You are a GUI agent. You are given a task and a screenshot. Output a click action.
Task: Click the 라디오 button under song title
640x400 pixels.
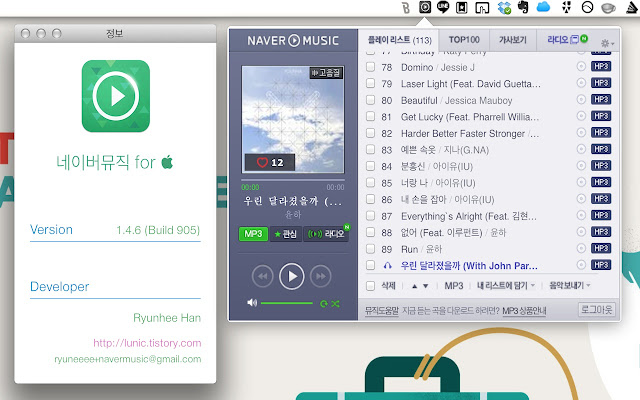point(326,234)
